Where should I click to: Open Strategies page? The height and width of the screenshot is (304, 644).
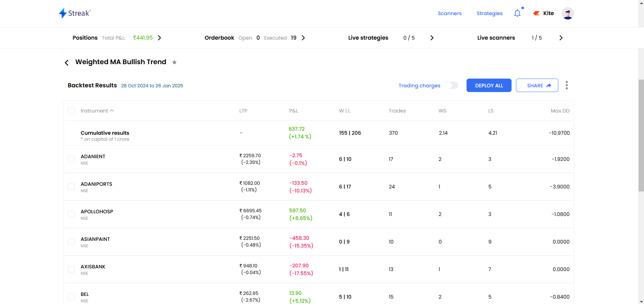tap(489, 13)
